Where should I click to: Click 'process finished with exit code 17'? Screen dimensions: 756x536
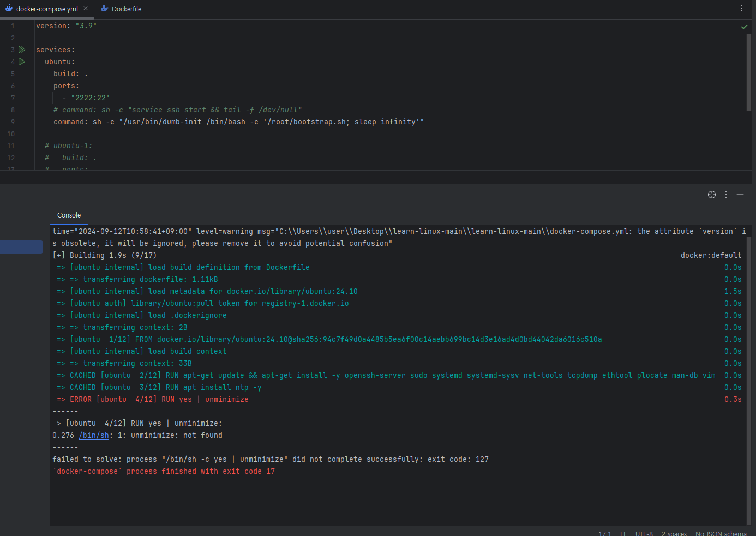[x=201, y=471]
